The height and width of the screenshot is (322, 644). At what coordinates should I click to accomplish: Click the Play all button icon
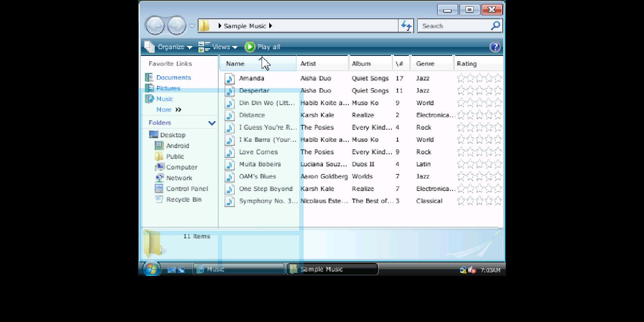[x=250, y=47]
